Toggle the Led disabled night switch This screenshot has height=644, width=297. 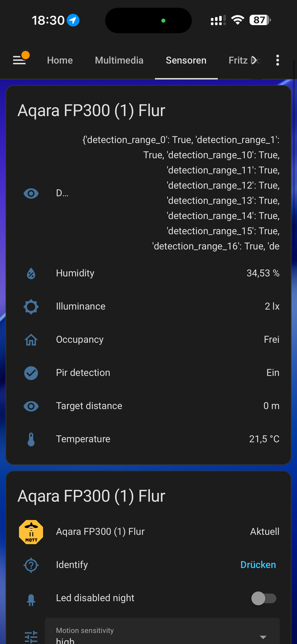coord(263,598)
